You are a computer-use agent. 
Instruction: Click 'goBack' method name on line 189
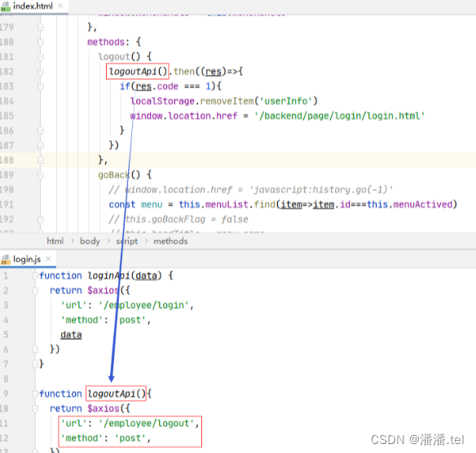point(114,175)
